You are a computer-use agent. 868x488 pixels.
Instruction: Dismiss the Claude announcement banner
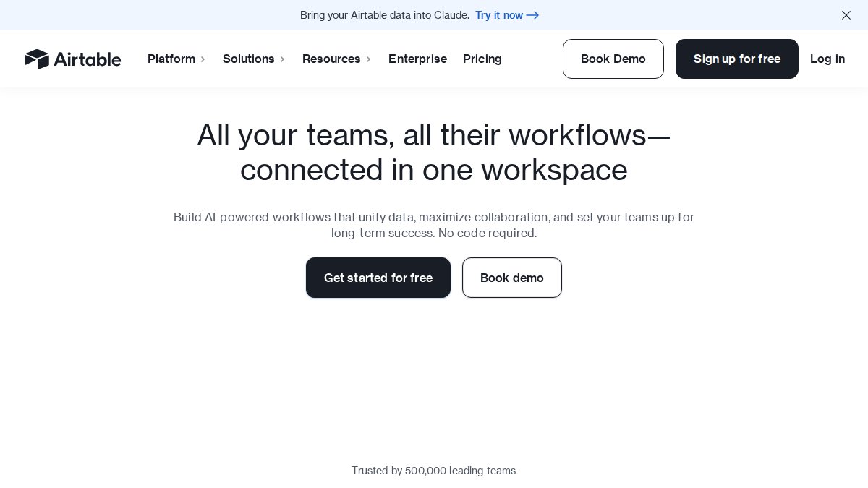(846, 15)
